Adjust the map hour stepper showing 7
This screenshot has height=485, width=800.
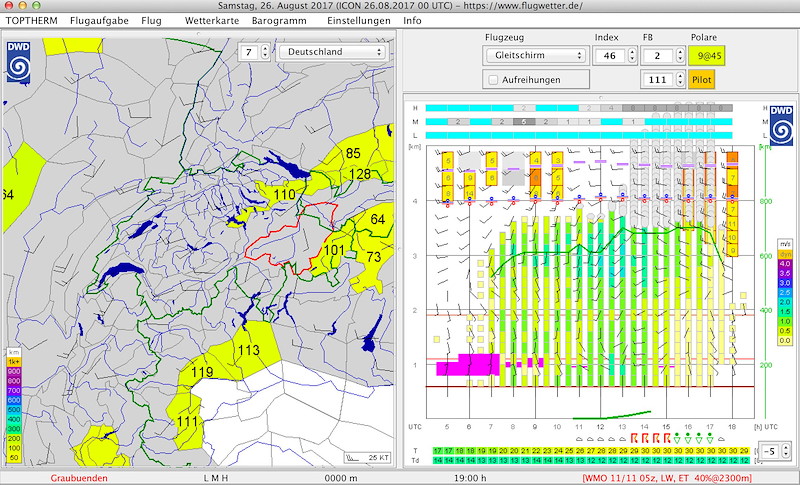pos(265,52)
